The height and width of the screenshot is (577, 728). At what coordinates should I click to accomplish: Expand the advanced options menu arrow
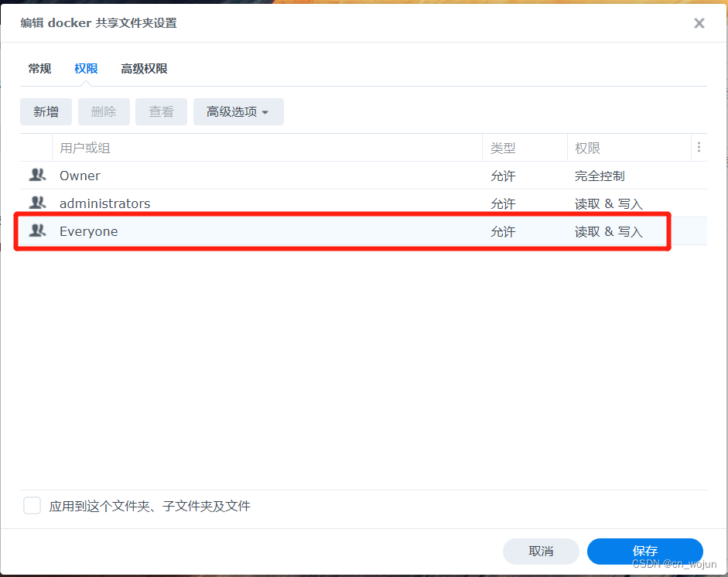(x=265, y=111)
